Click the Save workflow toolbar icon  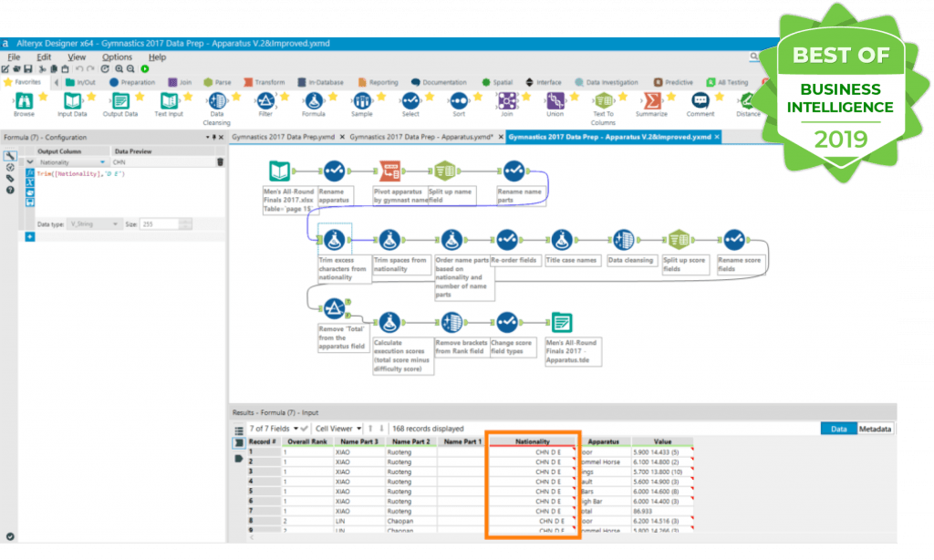click(28, 69)
